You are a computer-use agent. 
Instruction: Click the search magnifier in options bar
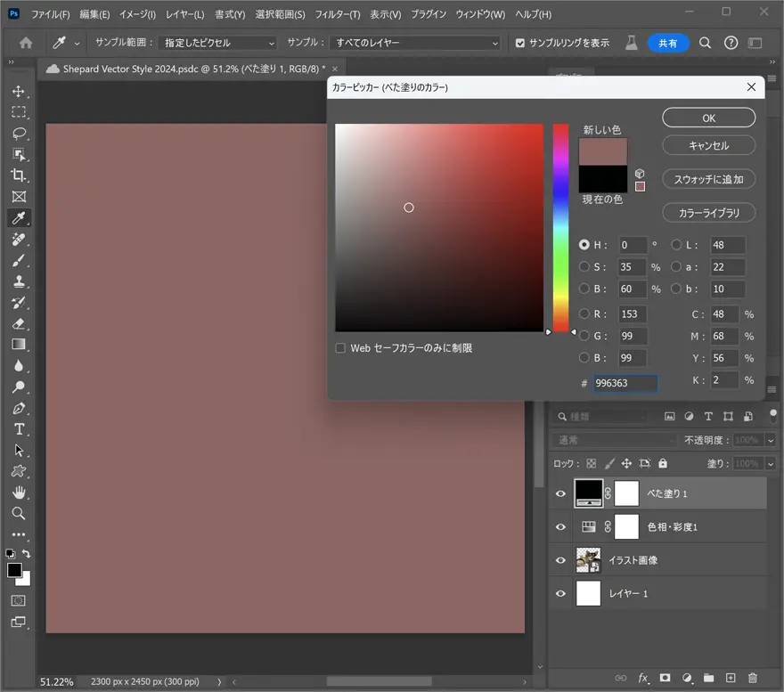point(705,43)
